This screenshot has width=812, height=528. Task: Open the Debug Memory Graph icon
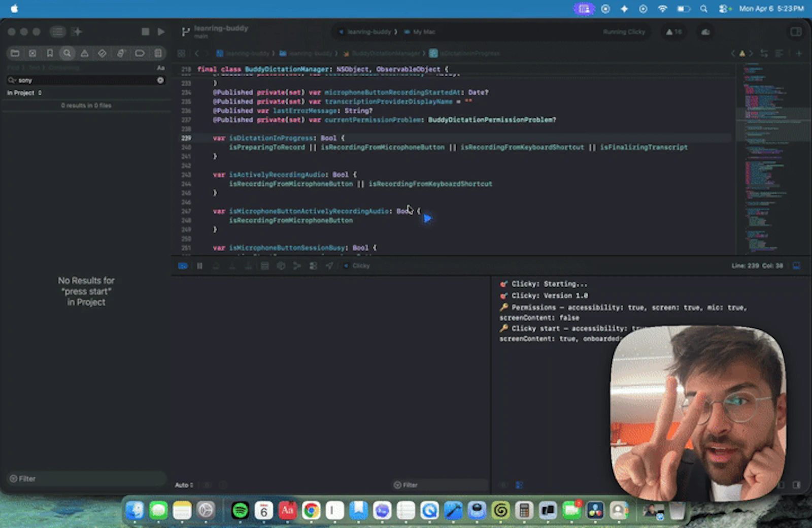coord(297,266)
